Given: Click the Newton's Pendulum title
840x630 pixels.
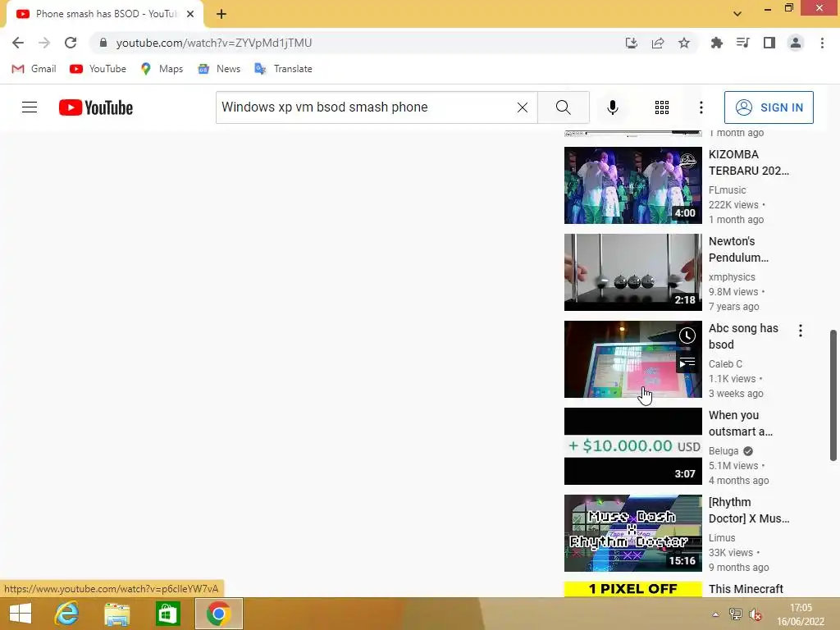Looking at the screenshot, I should 738,249.
